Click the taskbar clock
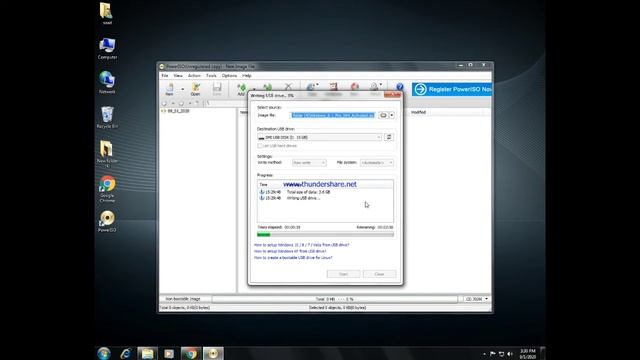The height and width of the screenshot is (360, 640). pyautogui.click(x=528, y=354)
